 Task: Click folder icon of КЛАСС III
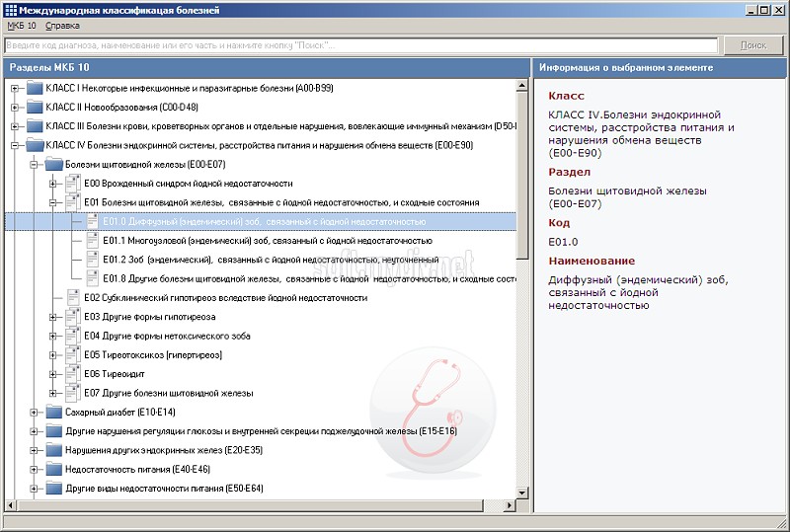tap(35, 126)
